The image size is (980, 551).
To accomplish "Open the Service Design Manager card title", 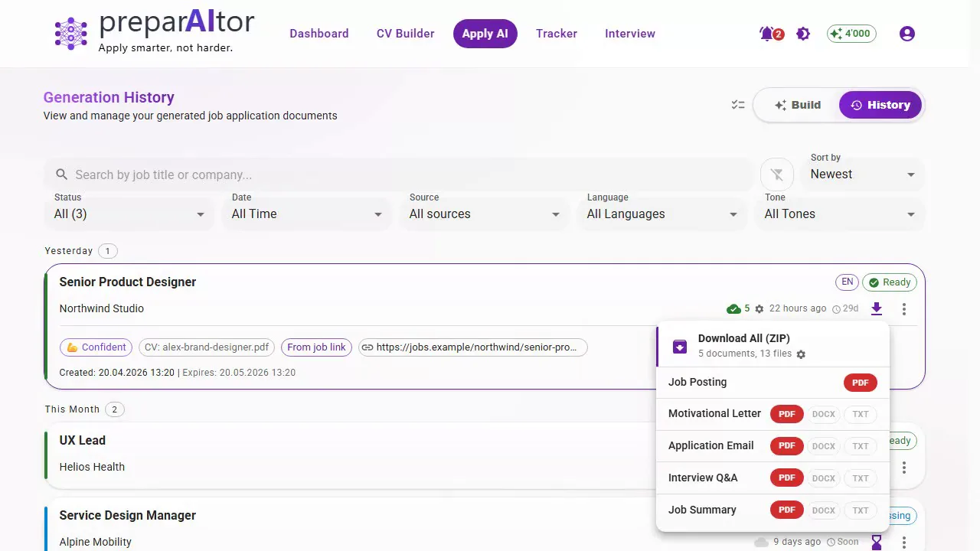I will [128, 516].
